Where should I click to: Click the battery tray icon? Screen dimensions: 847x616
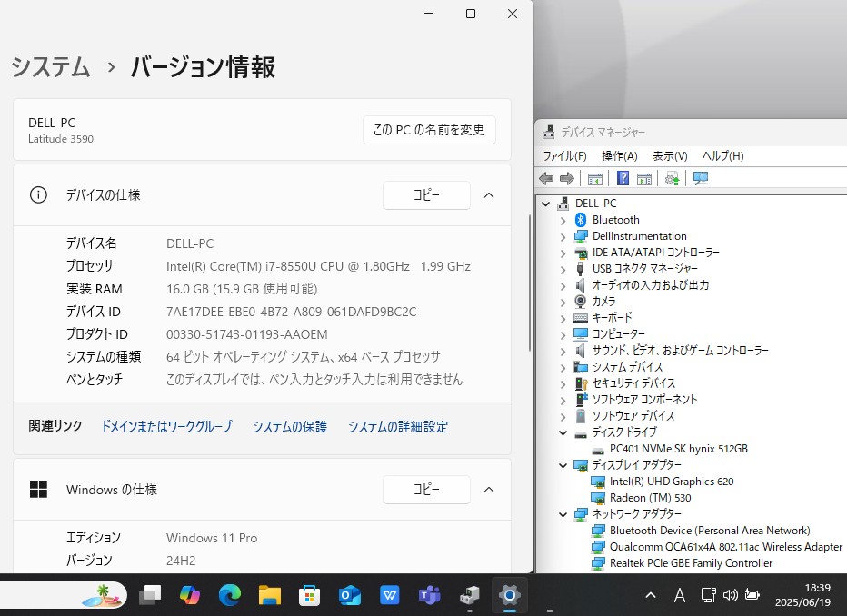click(752, 595)
